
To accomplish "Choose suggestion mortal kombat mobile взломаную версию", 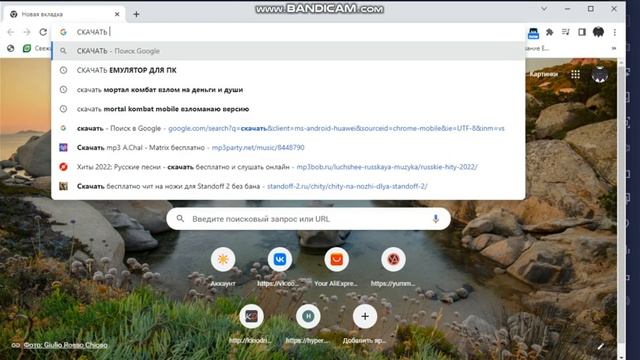I will (x=288, y=109).
